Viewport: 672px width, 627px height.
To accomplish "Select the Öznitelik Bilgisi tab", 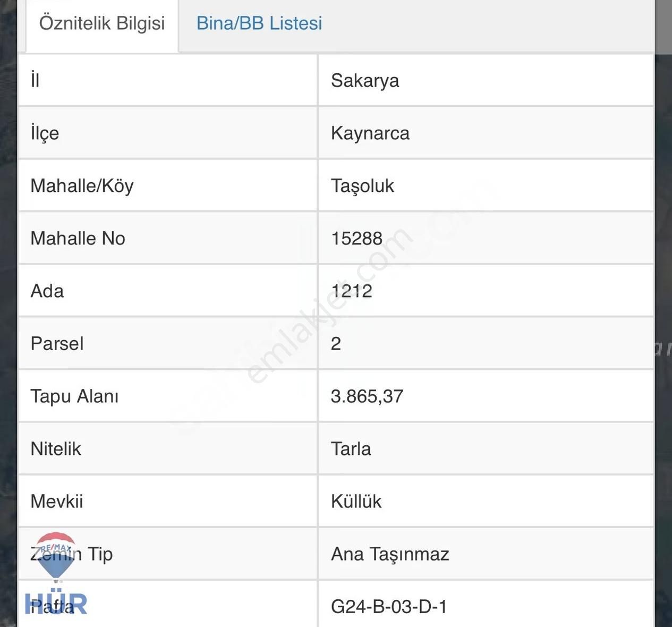I will click(x=101, y=23).
